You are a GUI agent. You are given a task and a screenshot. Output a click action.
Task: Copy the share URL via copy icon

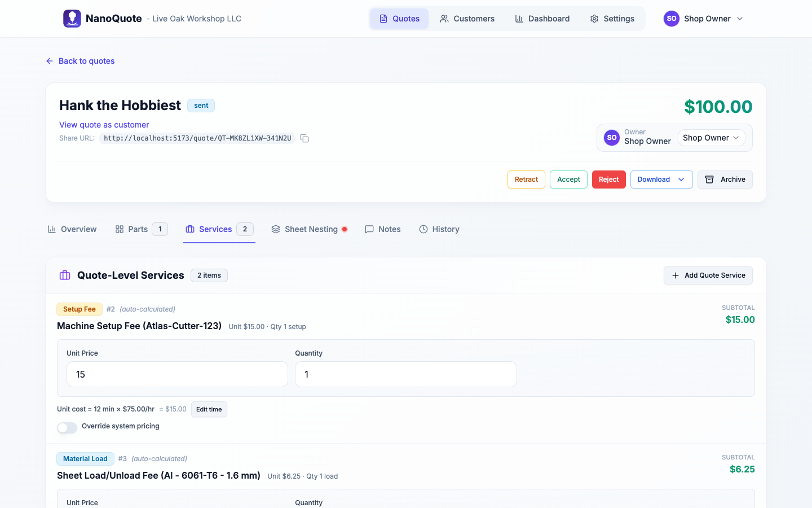304,138
